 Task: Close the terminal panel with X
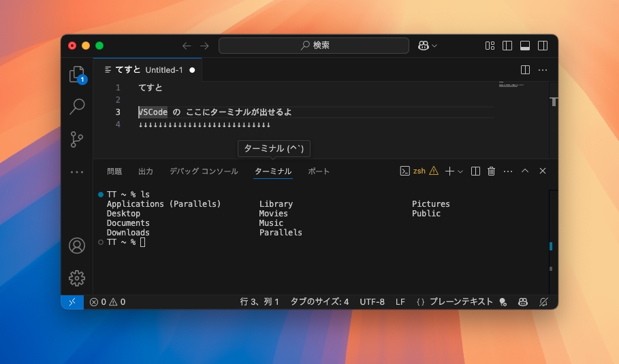pyautogui.click(x=543, y=171)
